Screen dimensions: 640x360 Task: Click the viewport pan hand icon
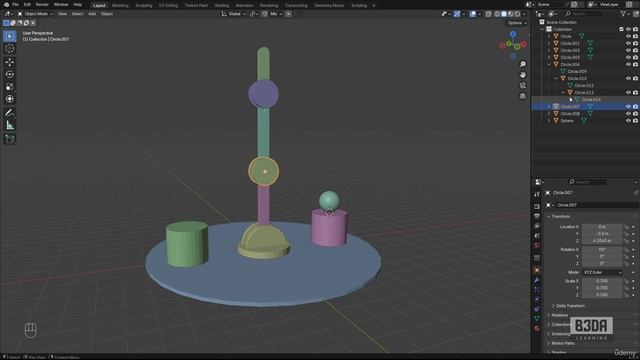[x=523, y=75]
